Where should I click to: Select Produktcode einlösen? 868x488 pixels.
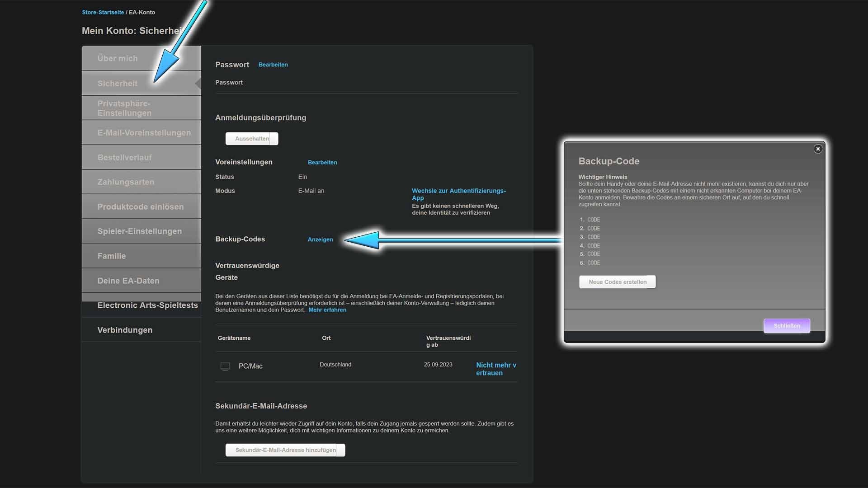tap(141, 206)
